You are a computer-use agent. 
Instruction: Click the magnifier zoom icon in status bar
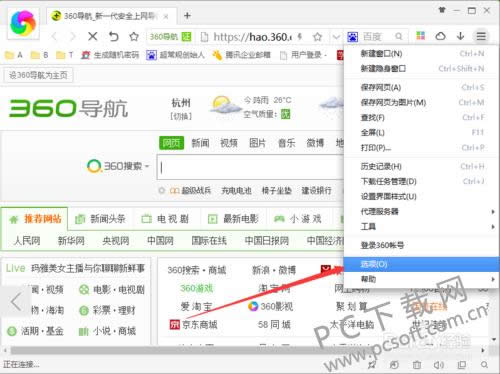pyautogui.click(x=484, y=365)
